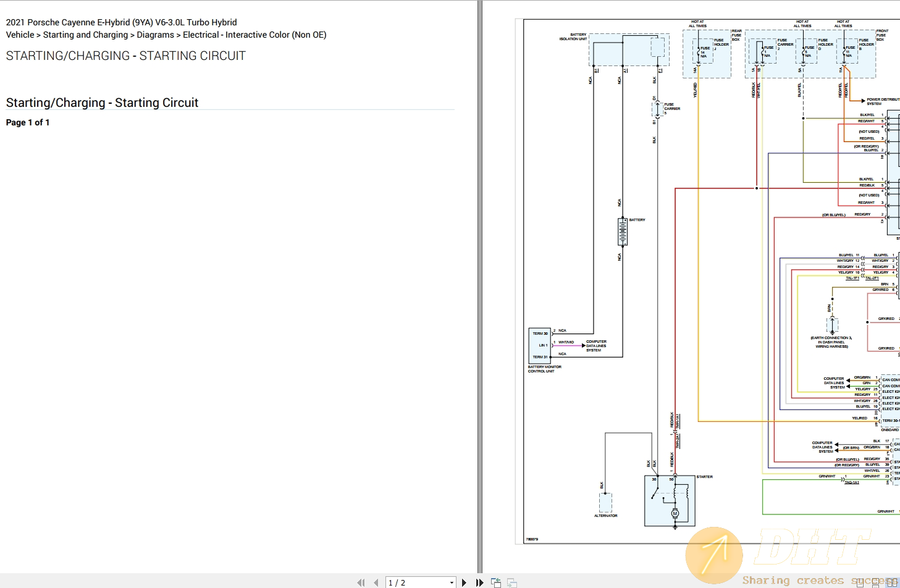This screenshot has width=900, height=588.
Task: Jump to the last page
Action: pos(479,582)
